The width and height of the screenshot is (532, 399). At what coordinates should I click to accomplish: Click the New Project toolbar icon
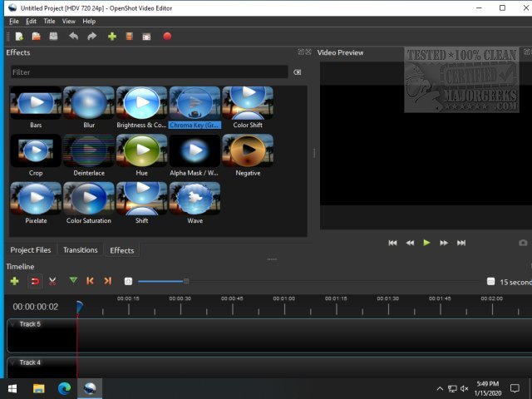[18, 37]
